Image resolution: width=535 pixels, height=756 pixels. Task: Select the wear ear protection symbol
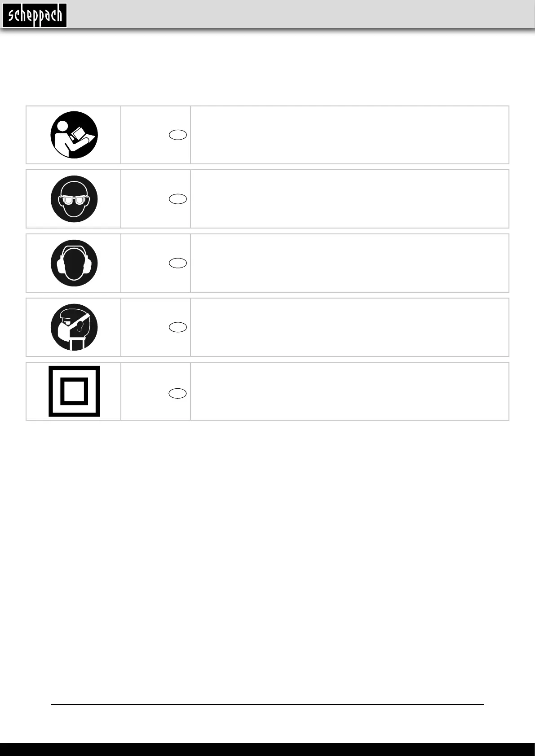pos(74,263)
